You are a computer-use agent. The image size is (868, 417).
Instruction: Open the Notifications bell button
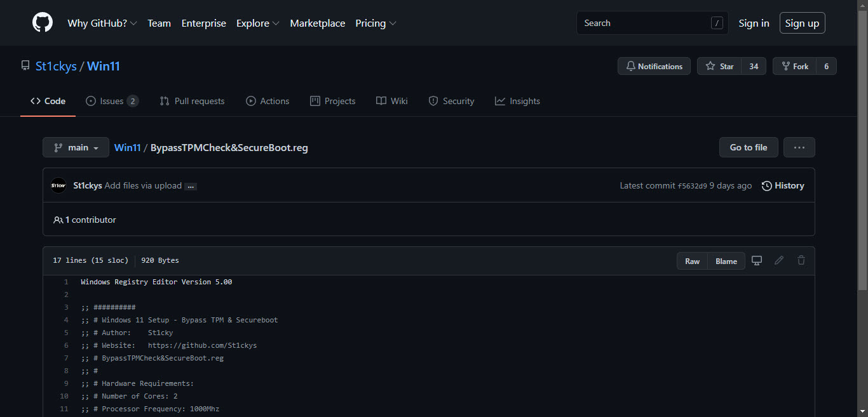tap(654, 66)
